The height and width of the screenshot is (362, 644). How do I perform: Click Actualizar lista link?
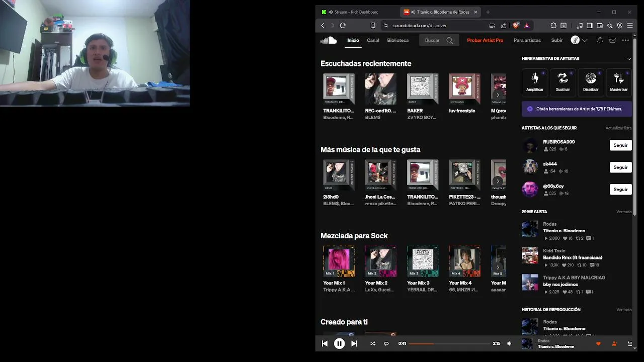pos(618,128)
